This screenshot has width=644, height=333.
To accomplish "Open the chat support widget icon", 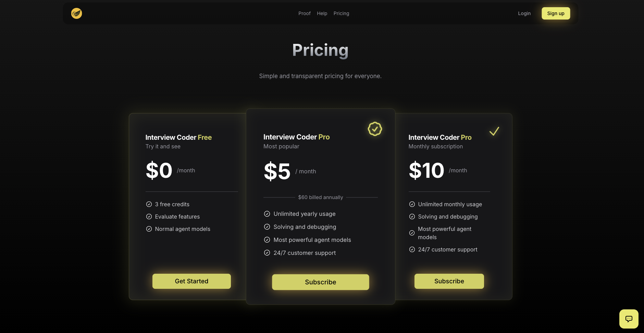I will pos(629,319).
